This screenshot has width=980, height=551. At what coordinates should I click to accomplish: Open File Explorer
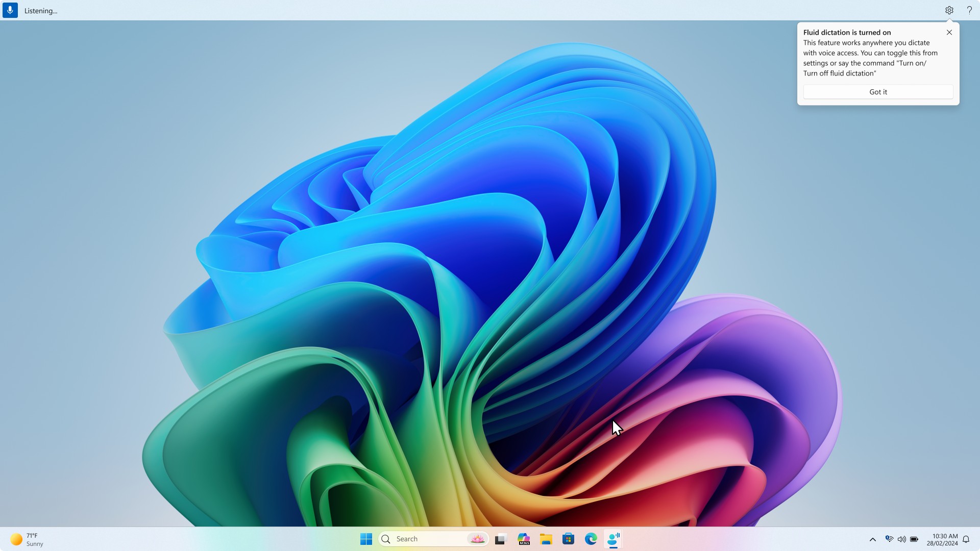pyautogui.click(x=546, y=538)
